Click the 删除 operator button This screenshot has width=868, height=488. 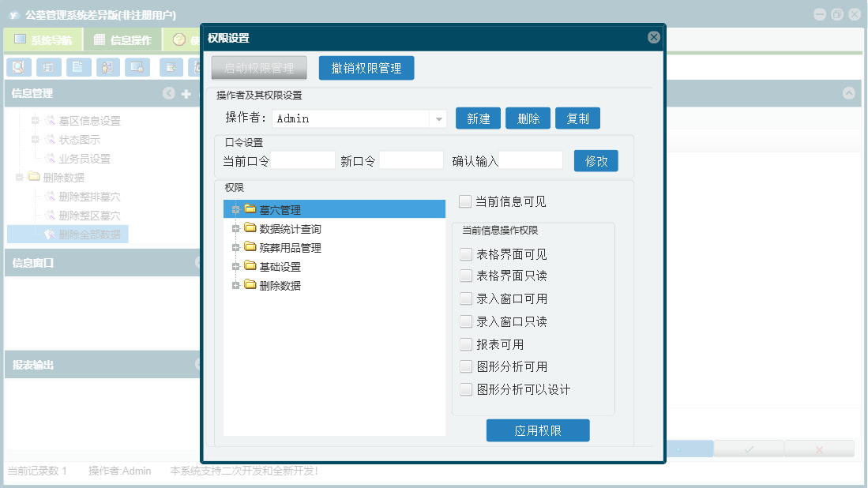(528, 118)
